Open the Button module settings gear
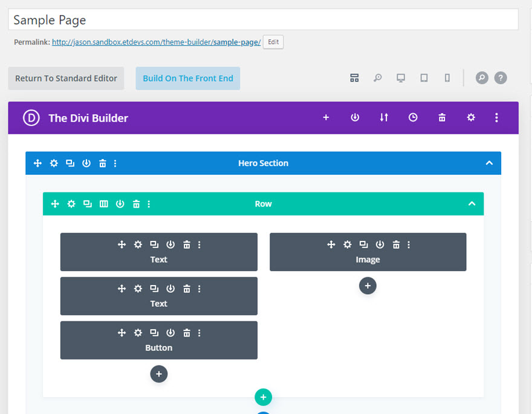 (138, 333)
